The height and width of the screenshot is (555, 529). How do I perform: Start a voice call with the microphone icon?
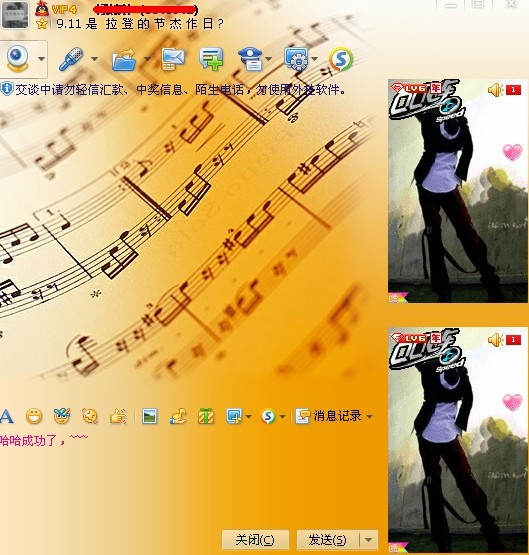(x=71, y=59)
